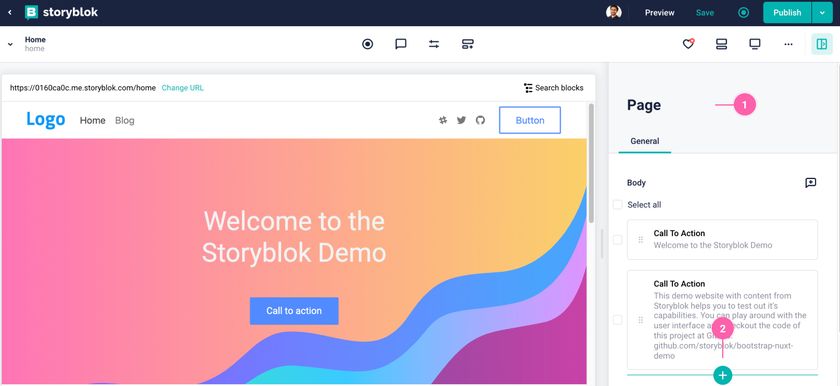
Task: Grab the first Call To Action drag handle
Action: tap(641, 239)
